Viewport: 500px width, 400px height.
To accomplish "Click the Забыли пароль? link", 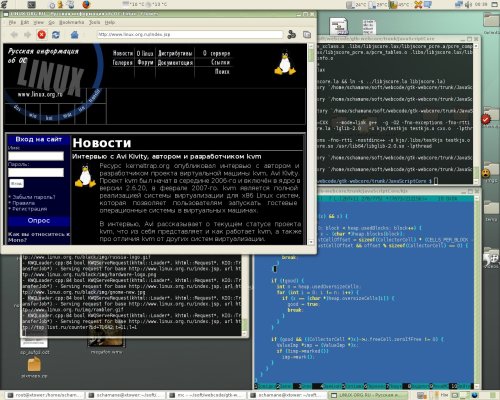I will tap(34, 197).
